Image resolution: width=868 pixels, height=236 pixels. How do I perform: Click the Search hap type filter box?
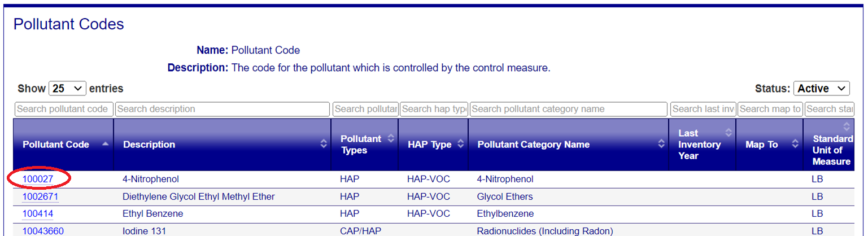click(434, 109)
